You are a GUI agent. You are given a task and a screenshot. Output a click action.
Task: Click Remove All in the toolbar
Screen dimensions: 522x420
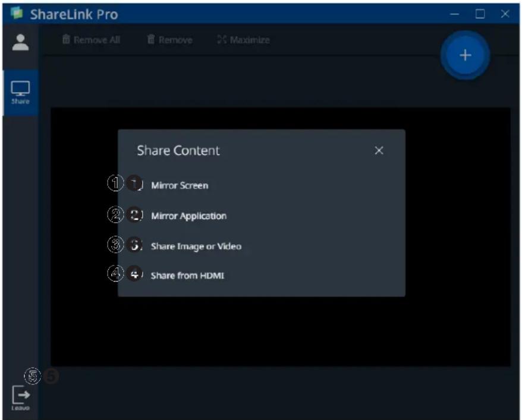pos(91,40)
